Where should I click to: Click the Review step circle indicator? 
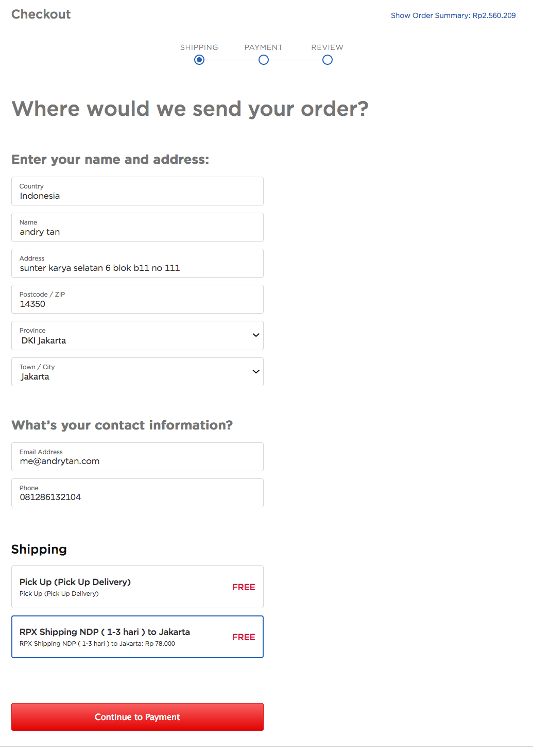[x=328, y=60]
